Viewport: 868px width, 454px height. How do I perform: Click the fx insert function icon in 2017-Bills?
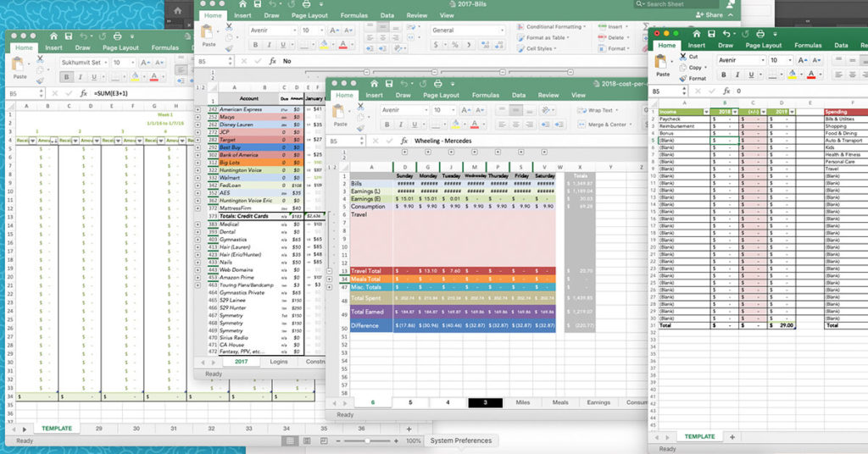click(x=272, y=61)
